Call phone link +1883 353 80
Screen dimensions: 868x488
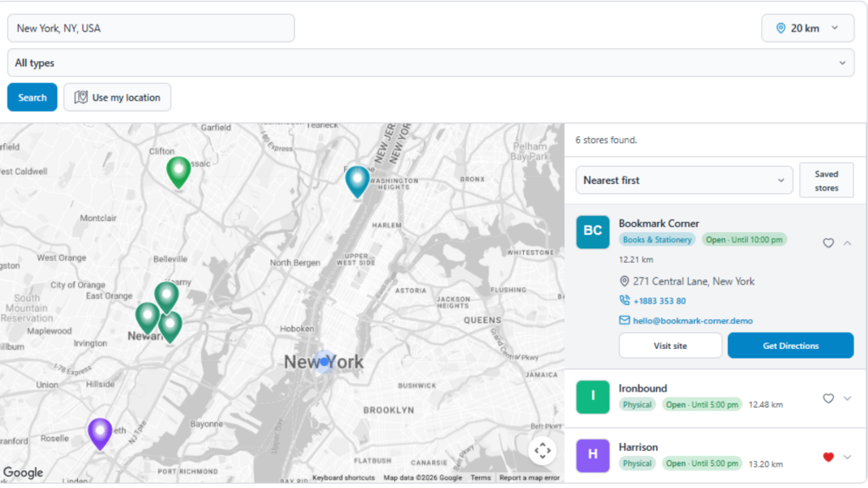tap(659, 301)
